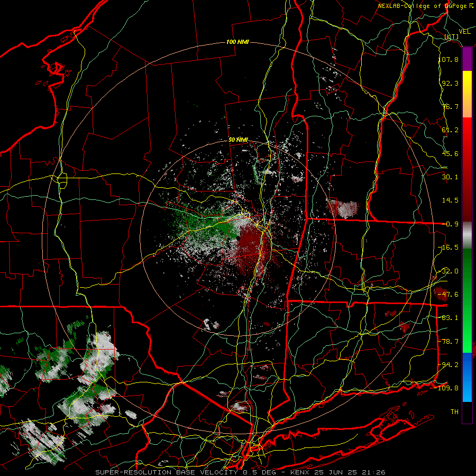Click the 30.1 velocity scale label
This screenshot has height=476, width=476.
pos(450,177)
